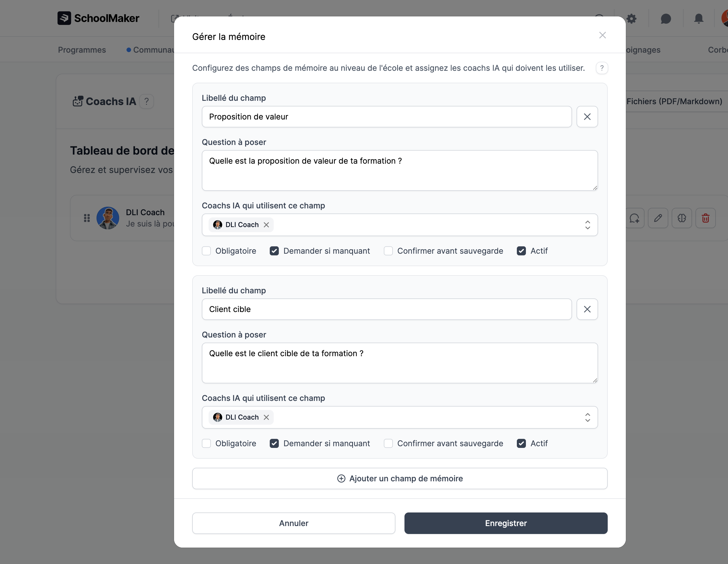
Task: Click the Enregistrer button
Action: click(x=506, y=523)
